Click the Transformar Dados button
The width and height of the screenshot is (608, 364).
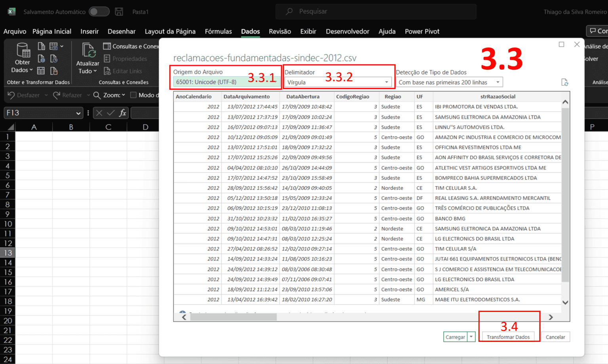pyautogui.click(x=509, y=337)
